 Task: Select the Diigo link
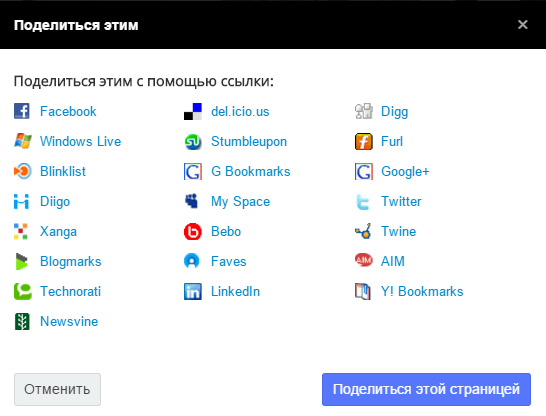[x=55, y=202]
